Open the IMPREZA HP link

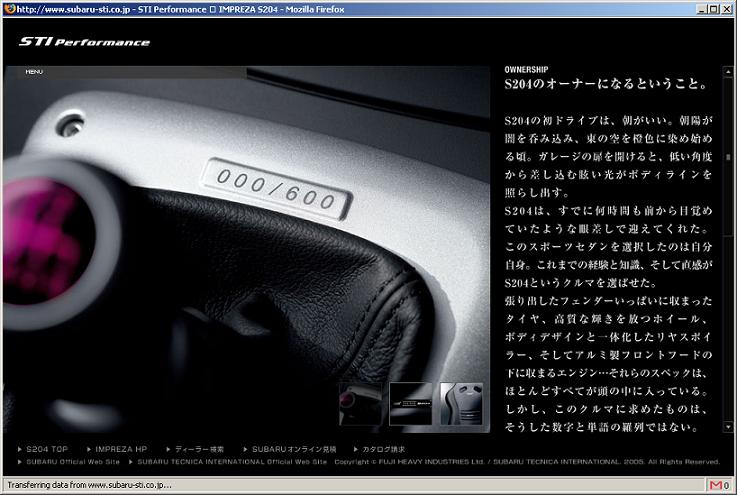(x=120, y=449)
